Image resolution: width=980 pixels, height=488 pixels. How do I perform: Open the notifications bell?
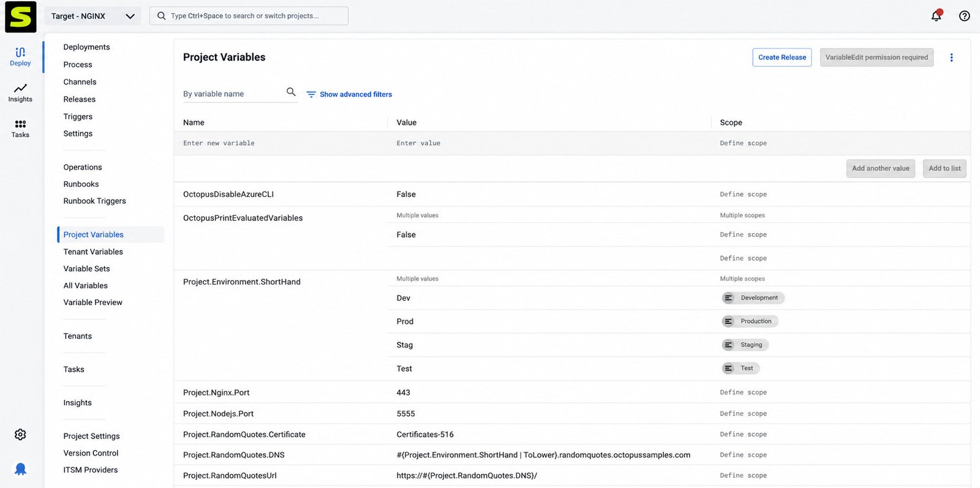[937, 15]
